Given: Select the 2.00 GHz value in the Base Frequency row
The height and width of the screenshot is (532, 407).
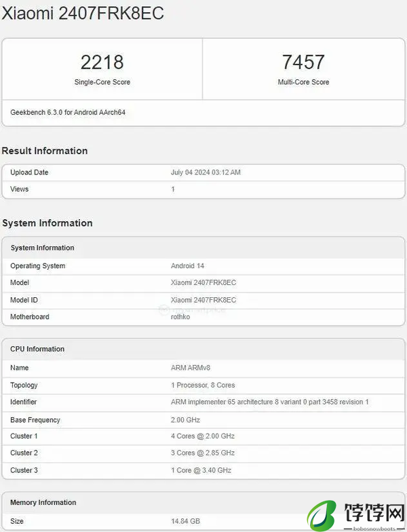Looking at the screenshot, I should coord(185,420).
